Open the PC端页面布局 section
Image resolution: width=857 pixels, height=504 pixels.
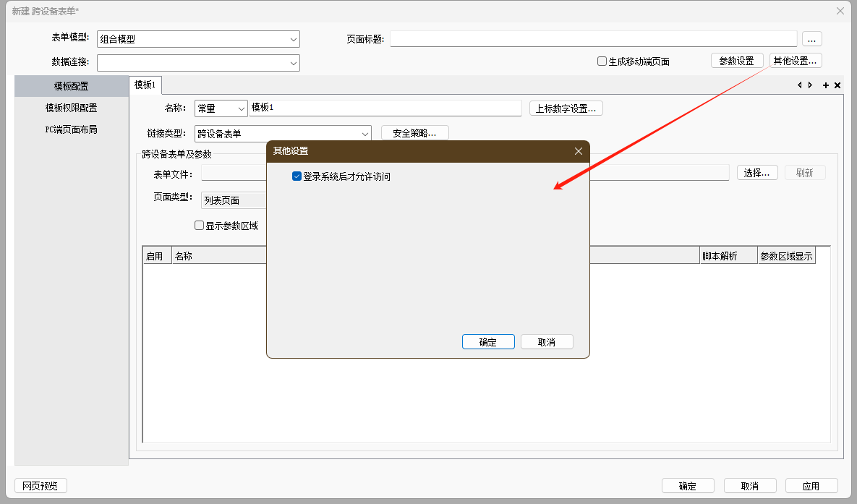click(x=71, y=129)
